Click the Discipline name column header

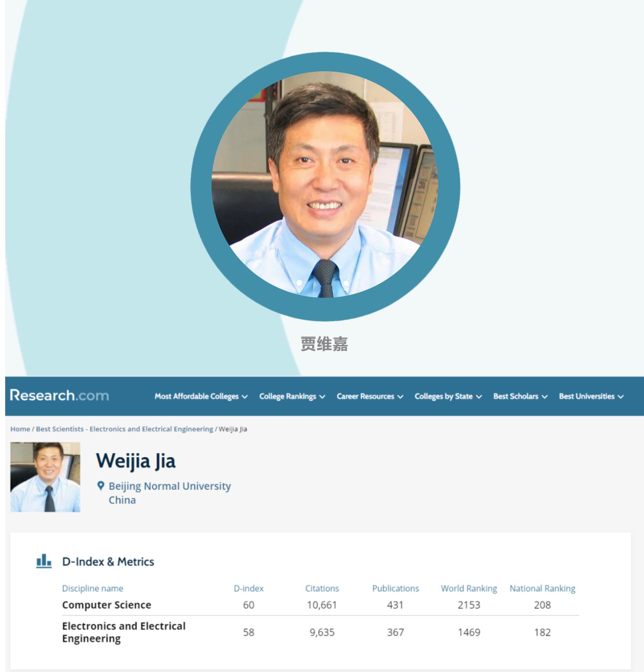pyautogui.click(x=93, y=588)
